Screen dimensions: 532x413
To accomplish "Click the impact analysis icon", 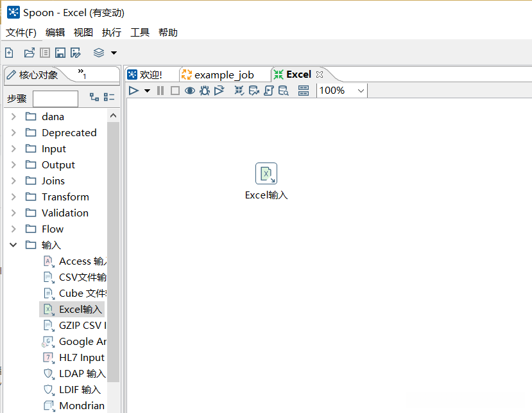I will coord(253,91).
